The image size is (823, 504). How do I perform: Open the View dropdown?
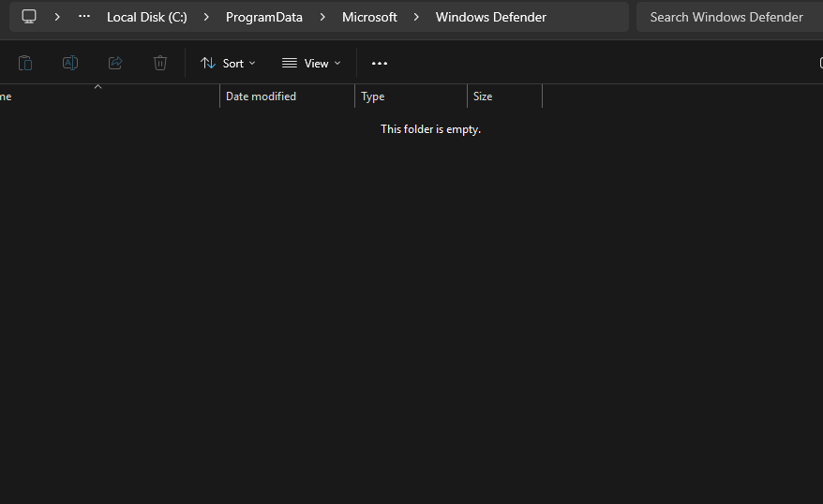tap(311, 63)
